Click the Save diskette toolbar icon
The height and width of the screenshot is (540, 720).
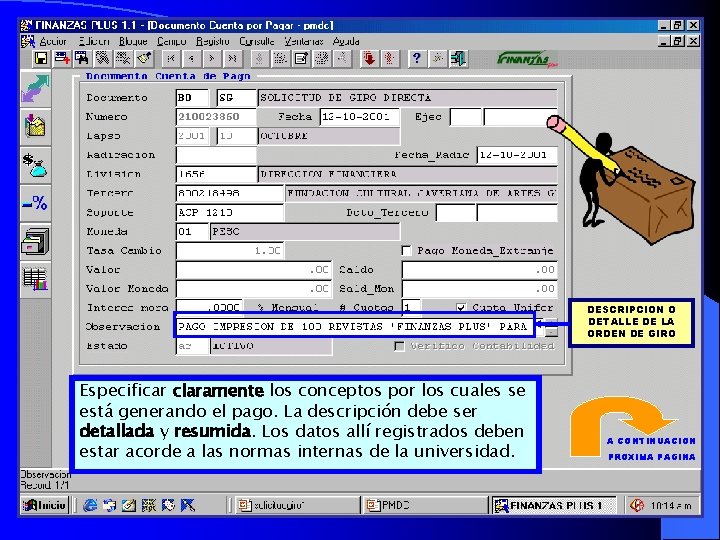(x=41, y=59)
